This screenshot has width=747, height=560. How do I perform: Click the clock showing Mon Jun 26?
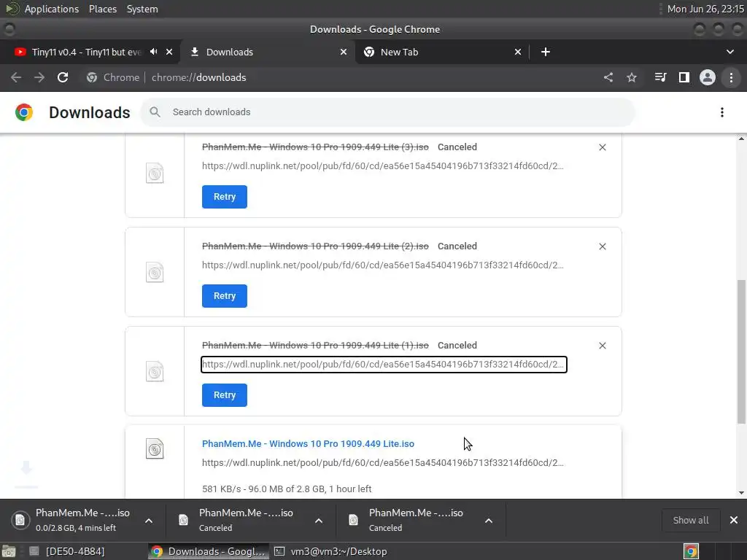pyautogui.click(x=705, y=9)
